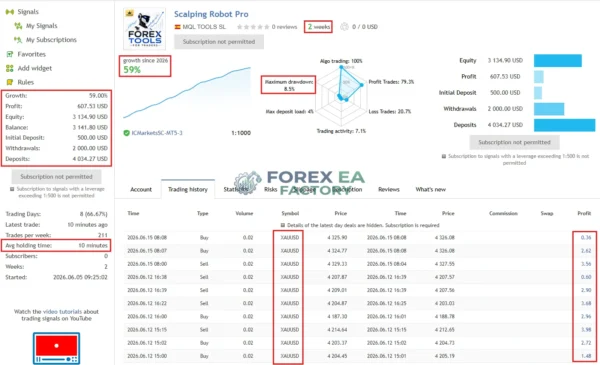Click Profit Trades: 79.3% label
This screenshot has height=365, width=600.
coord(391,82)
